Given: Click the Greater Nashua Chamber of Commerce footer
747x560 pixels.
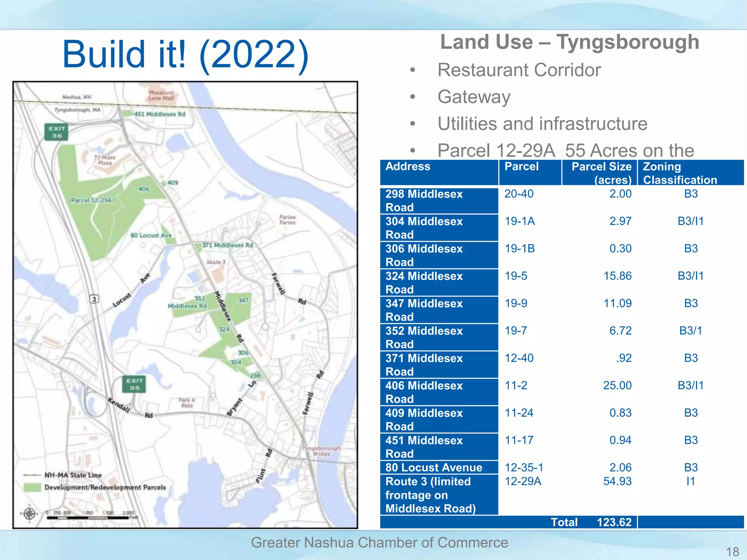Looking at the screenshot, I should [x=379, y=542].
